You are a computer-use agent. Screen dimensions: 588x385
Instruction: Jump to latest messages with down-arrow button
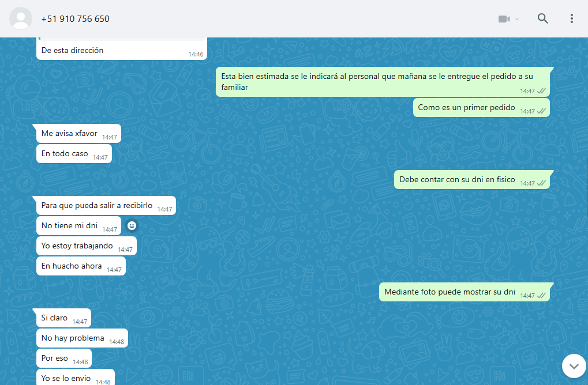(574, 365)
